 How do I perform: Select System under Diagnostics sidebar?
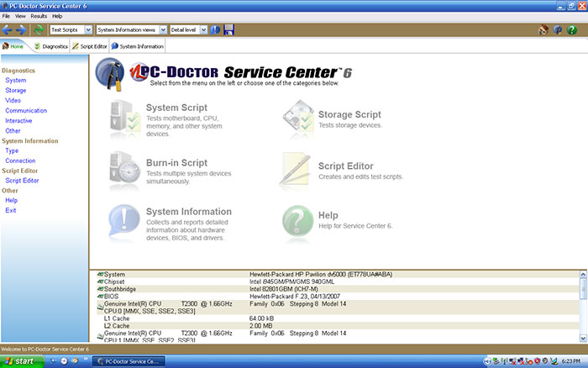click(x=16, y=81)
